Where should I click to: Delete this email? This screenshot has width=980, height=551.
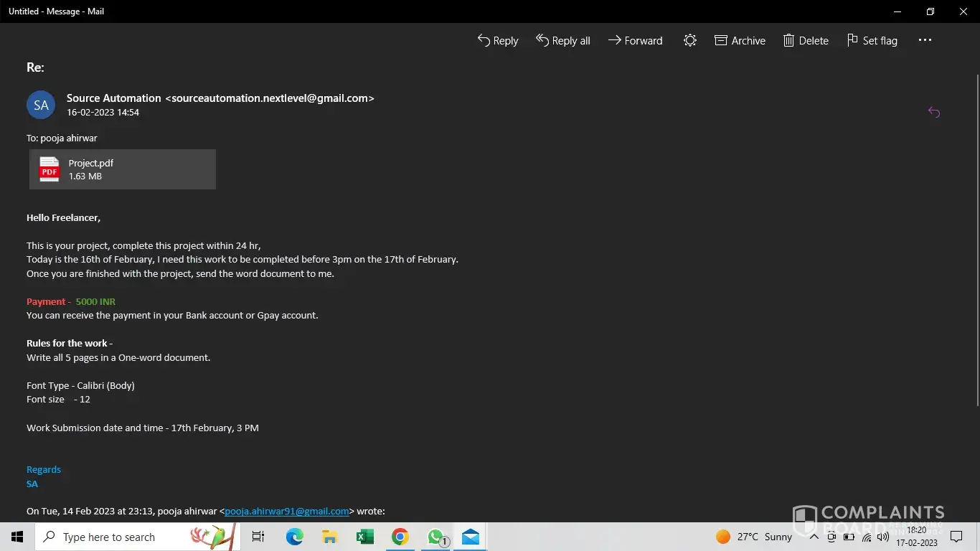coord(806,41)
